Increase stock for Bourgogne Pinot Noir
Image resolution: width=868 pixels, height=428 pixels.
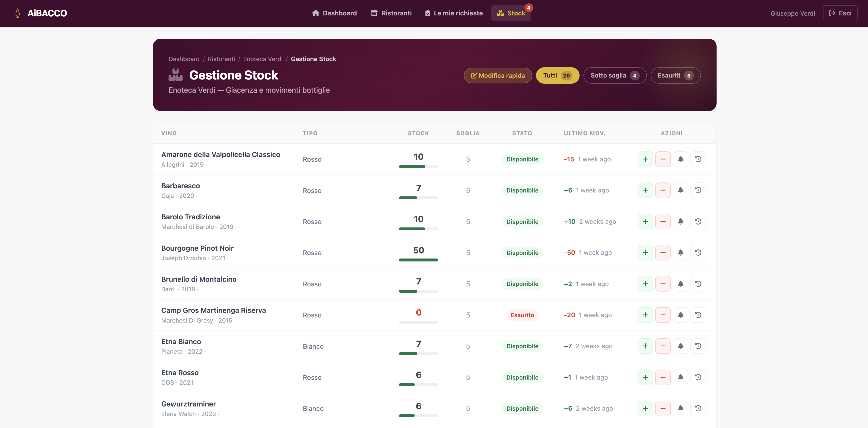click(645, 253)
